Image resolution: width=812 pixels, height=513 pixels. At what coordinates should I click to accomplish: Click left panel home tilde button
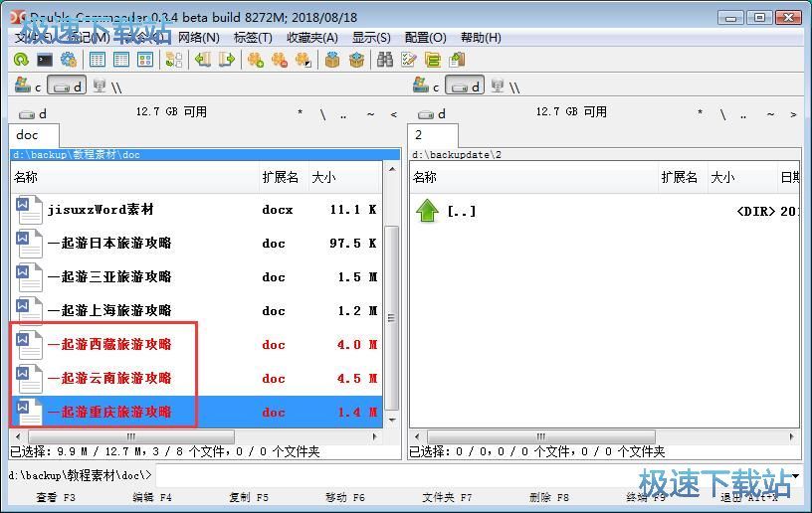[x=370, y=114]
